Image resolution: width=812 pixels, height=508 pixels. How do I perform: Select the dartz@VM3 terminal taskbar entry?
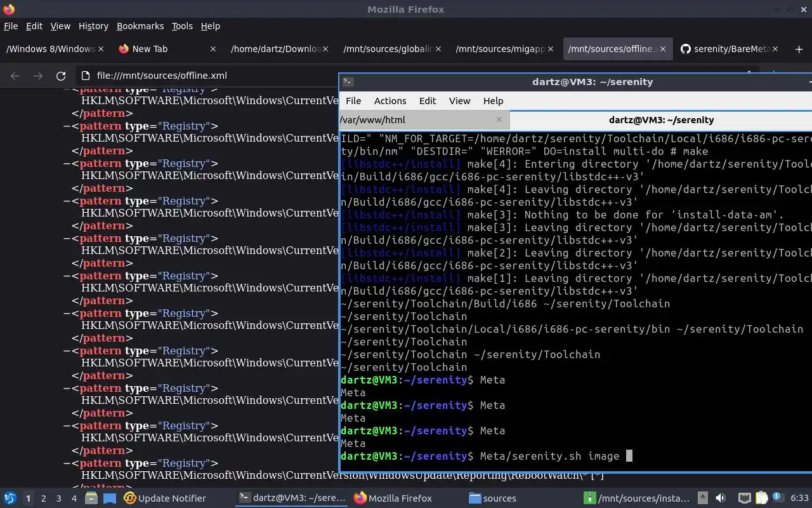pos(292,498)
